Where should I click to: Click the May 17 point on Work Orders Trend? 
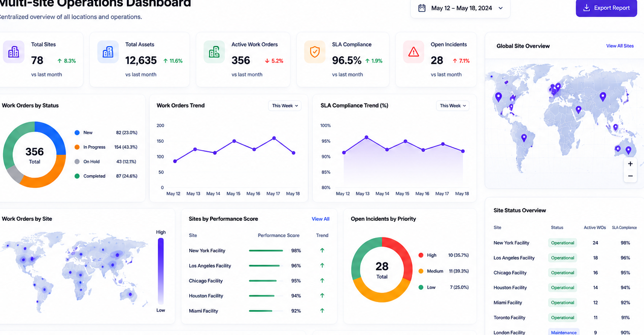tap(274, 138)
